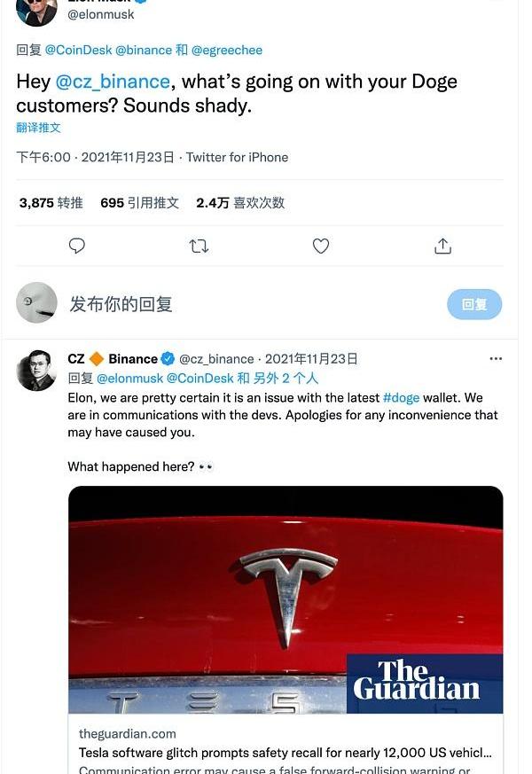View the 3,875 转推 retweets list
Viewport: 532px width, 774px height.
(51, 203)
